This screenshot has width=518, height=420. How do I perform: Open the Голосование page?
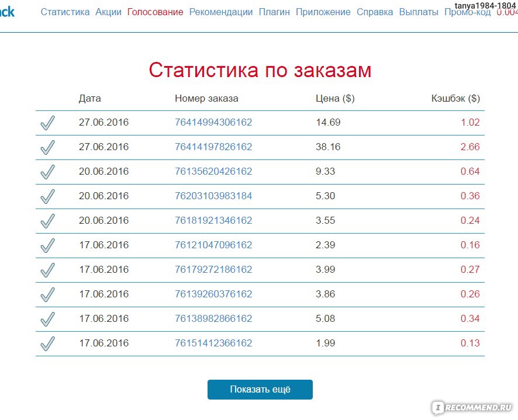tap(155, 12)
